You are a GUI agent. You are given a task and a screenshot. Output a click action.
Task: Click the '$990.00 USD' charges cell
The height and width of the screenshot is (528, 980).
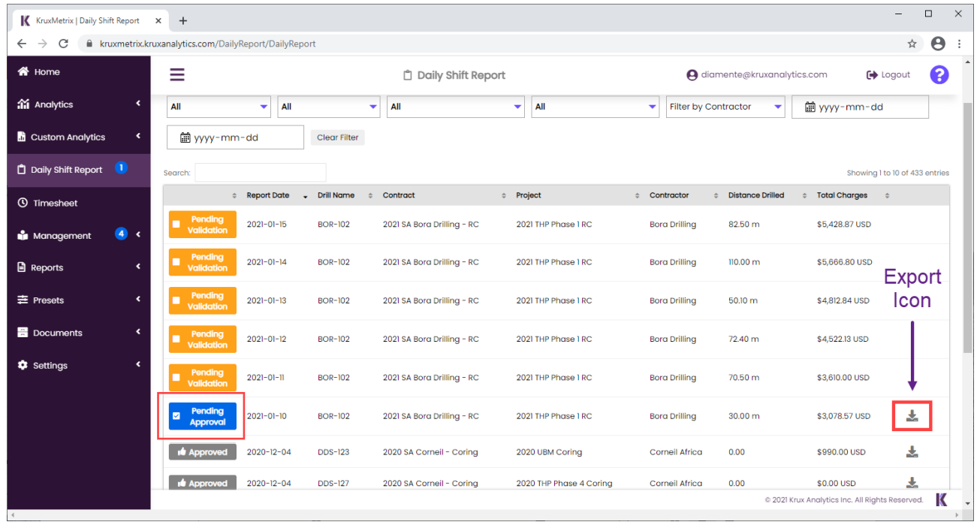(841, 452)
